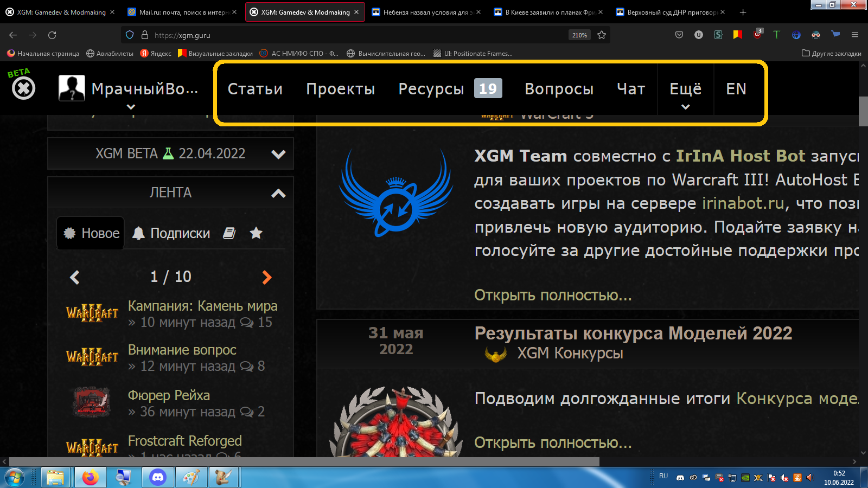The height and width of the screenshot is (488, 868).
Task: Go back to the previous page
Action: pos(13,35)
